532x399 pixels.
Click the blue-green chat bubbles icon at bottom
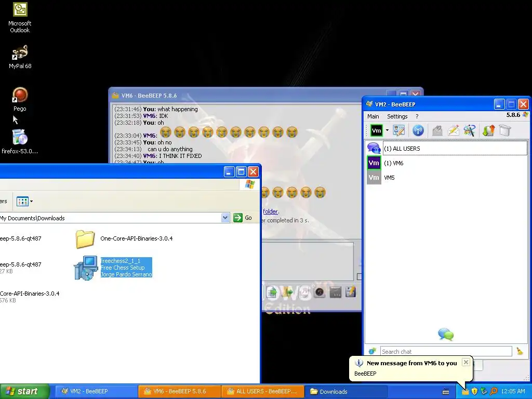(446, 334)
